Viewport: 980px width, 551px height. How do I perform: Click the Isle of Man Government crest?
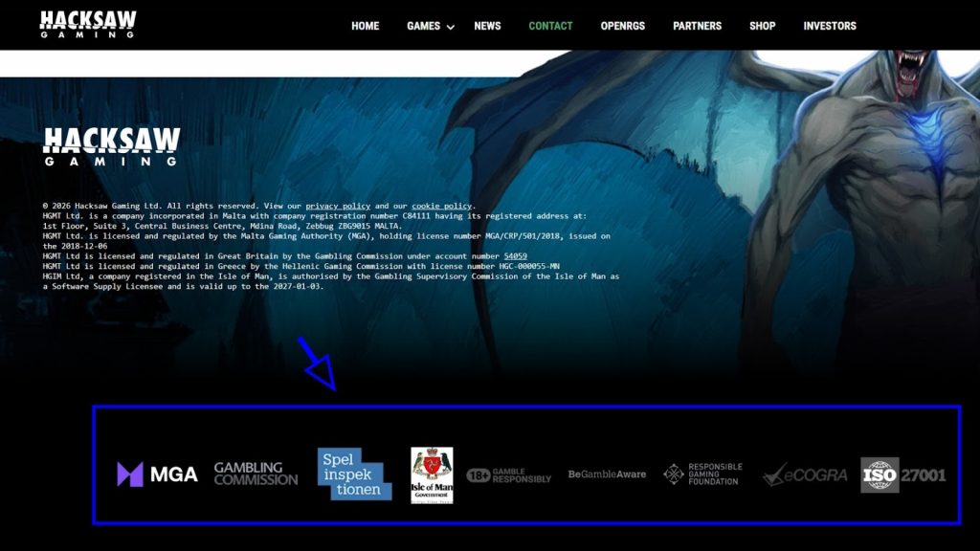point(432,474)
